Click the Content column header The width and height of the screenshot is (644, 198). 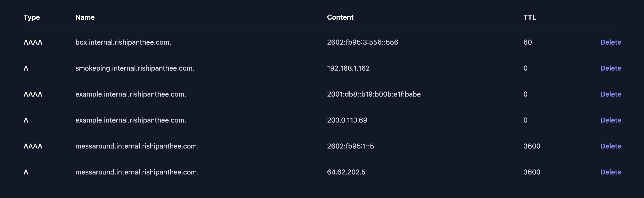point(340,17)
